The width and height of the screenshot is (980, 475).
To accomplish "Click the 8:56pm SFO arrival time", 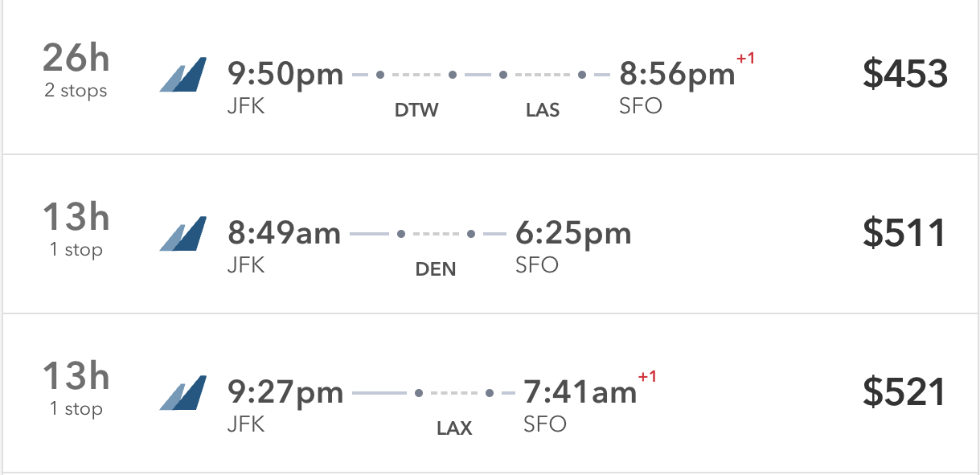I will (677, 75).
